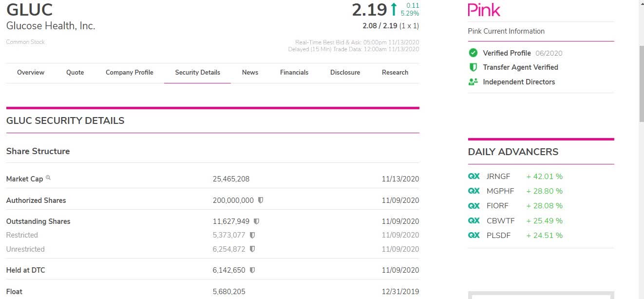Click the QX icon next to JRNGF
644x299 pixels.
474,177
